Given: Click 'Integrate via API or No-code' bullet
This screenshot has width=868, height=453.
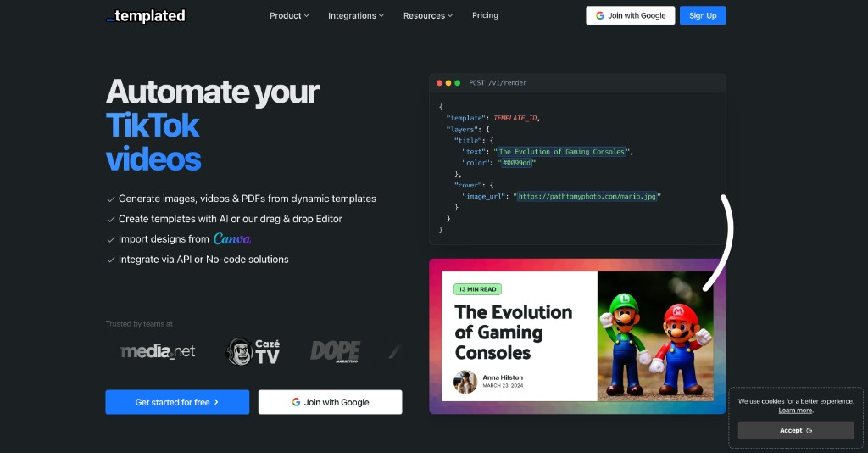Looking at the screenshot, I should (203, 260).
